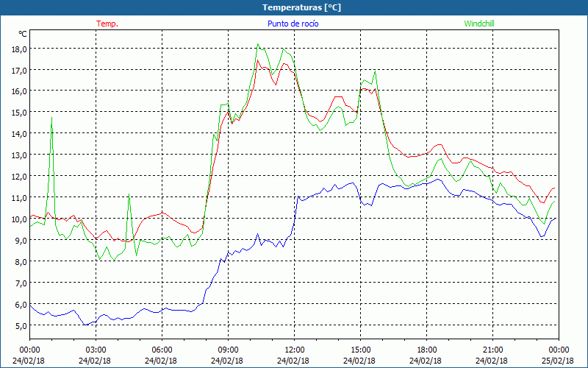Click the '15,0' y-axis value

pos(19,113)
